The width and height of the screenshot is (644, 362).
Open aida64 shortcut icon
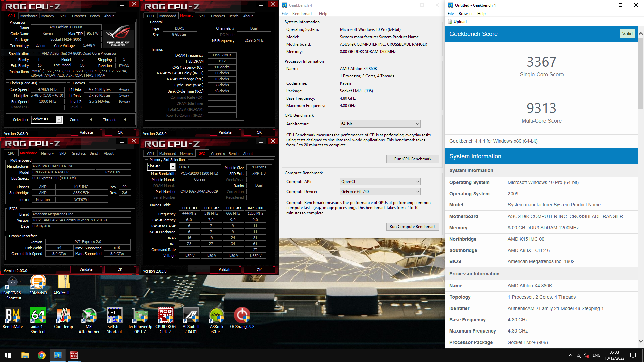coord(38,320)
